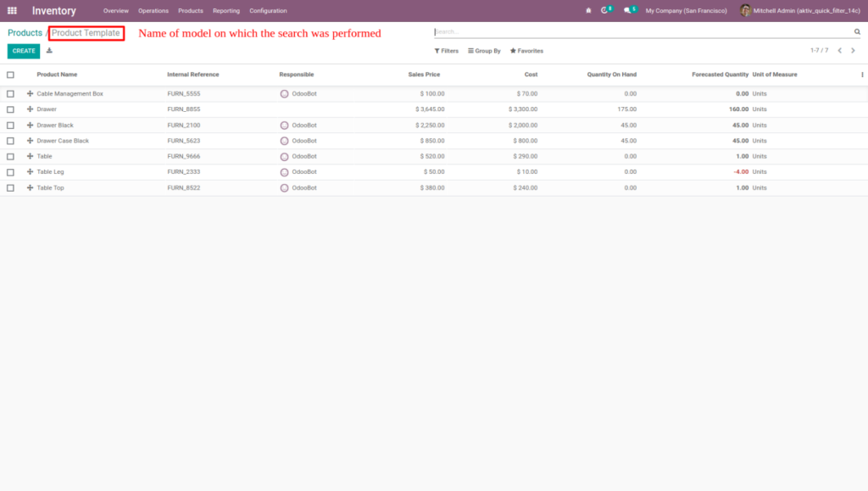Open the Reporting menu
The width and height of the screenshot is (868, 491).
coord(226,10)
